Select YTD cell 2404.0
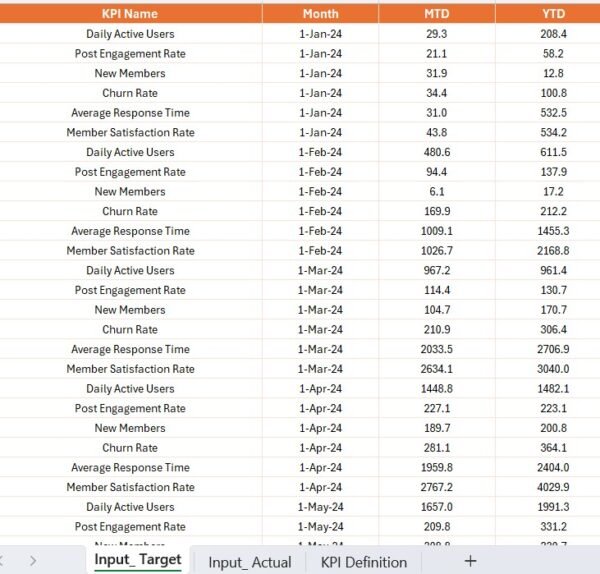600x574 pixels. coord(548,468)
